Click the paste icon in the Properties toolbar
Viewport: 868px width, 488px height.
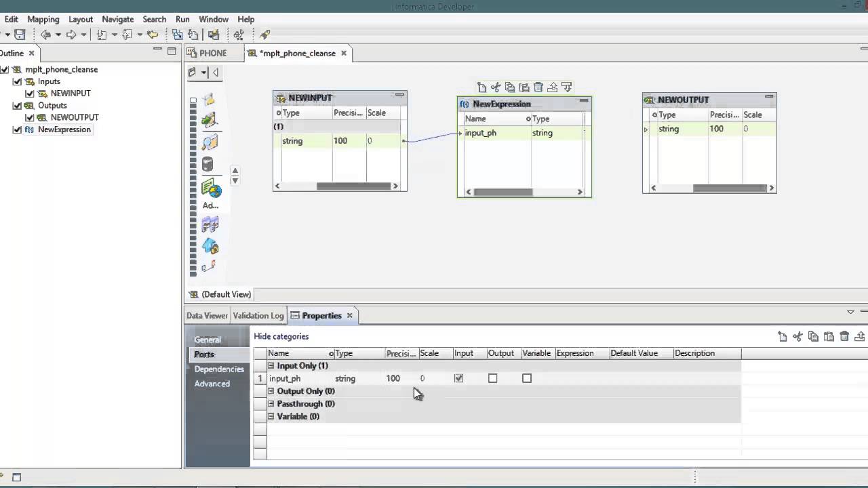829,336
